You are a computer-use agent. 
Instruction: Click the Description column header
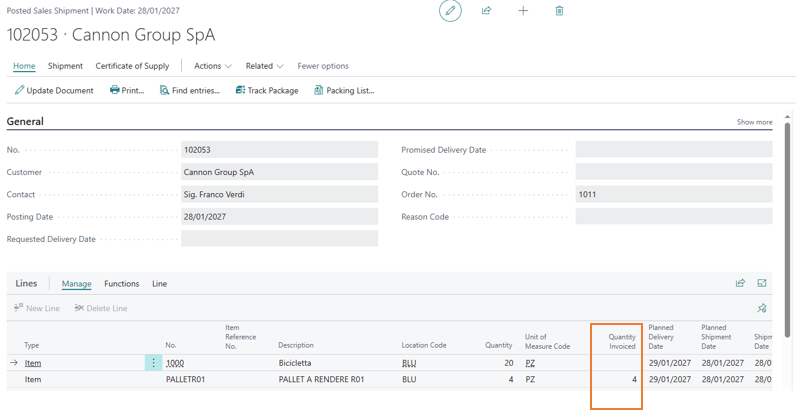(296, 345)
